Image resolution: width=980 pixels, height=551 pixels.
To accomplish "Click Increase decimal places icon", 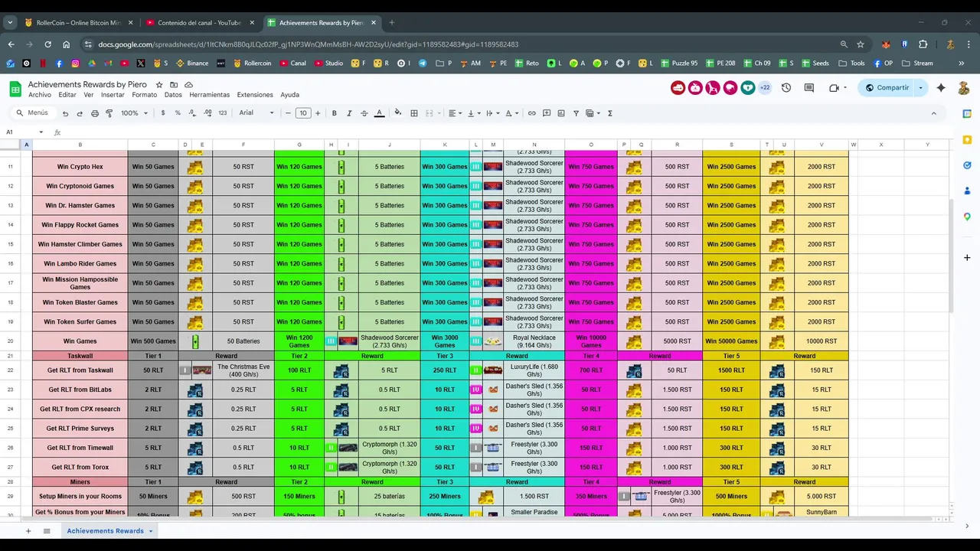I will tap(207, 113).
